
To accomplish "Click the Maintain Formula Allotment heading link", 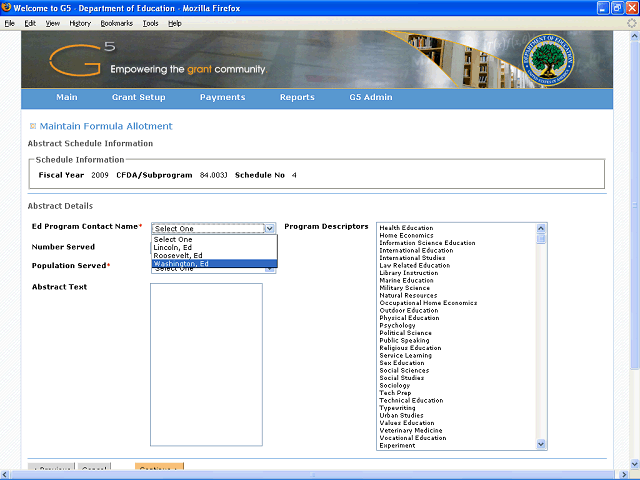I will [106, 126].
